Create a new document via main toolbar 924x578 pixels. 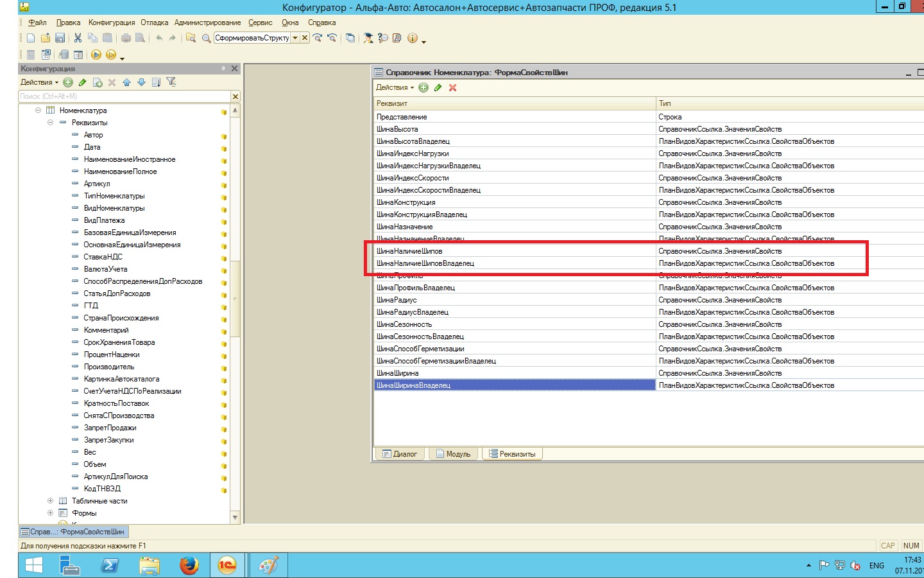(31, 38)
